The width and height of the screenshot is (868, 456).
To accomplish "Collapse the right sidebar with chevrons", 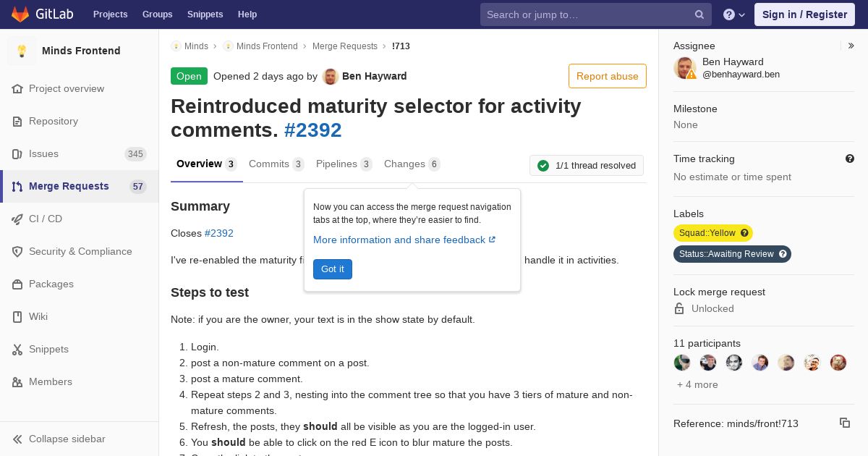I will 851,46.
